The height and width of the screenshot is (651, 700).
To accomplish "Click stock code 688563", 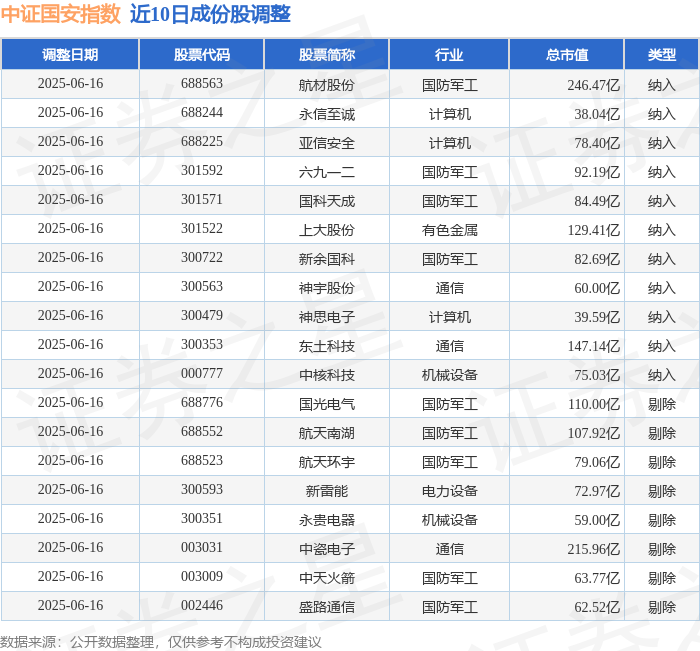I will pos(202,83).
